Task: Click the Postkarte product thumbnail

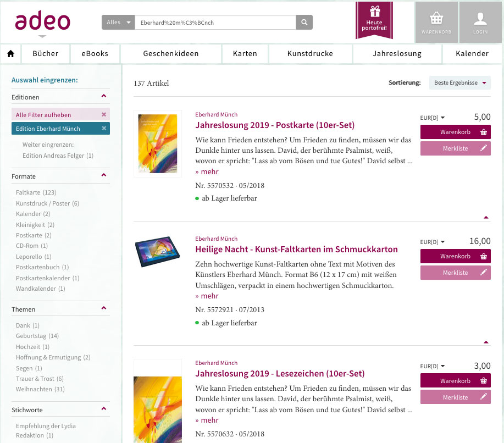Action: coord(158,143)
